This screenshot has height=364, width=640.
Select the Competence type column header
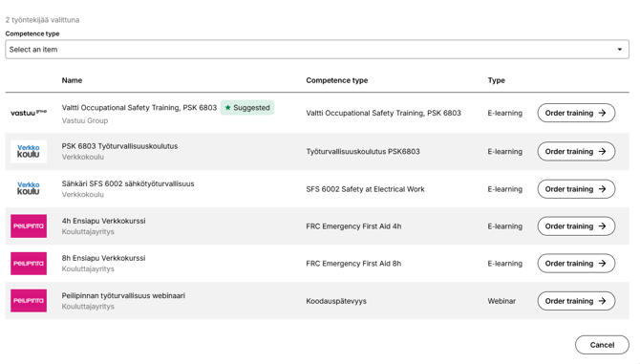tap(337, 80)
